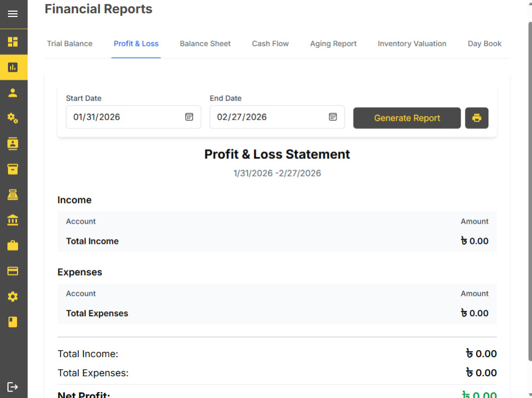Open the Day Book tab
This screenshot has height=398, width=532.
coord(485,44)
